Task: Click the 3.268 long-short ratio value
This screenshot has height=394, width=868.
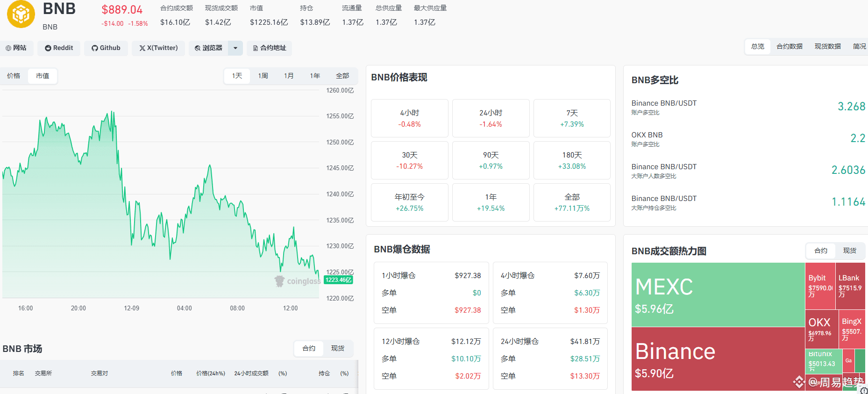Action: [x=851, y=107]
